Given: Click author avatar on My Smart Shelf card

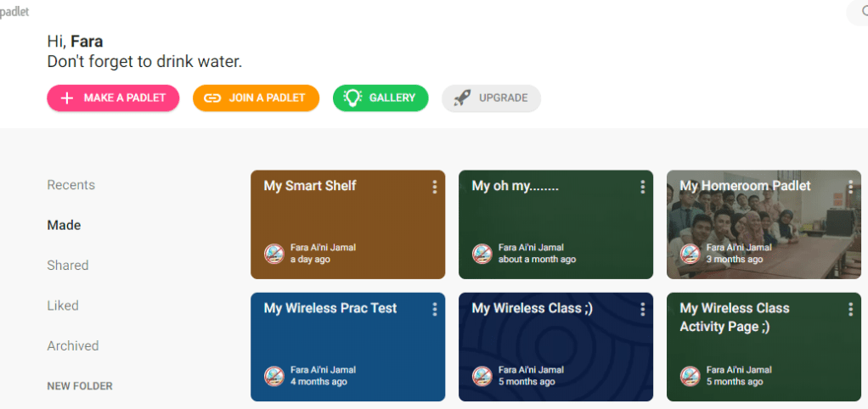Looking at the screenshot, I should tap(273, 254).
